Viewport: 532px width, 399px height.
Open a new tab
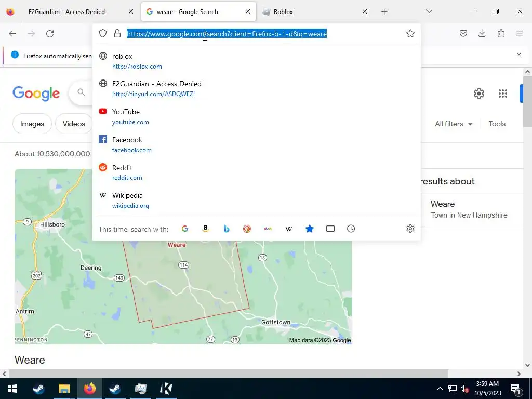[x=384, y=12]
